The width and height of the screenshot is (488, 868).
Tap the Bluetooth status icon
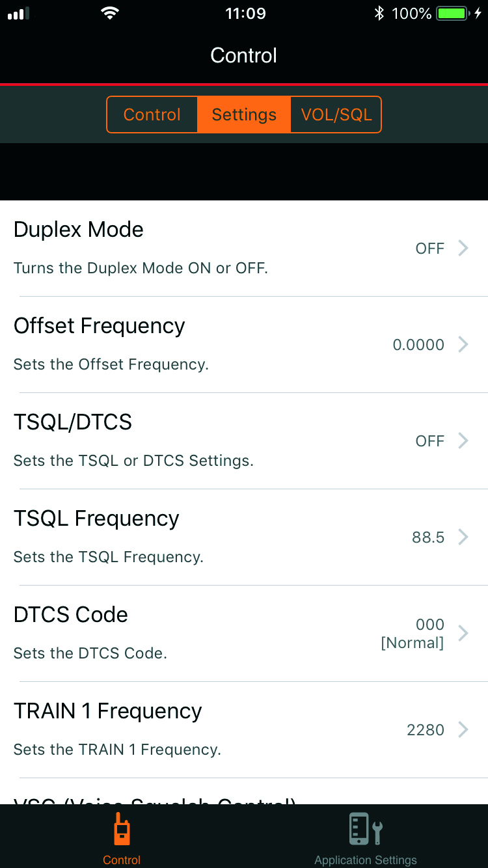pyautogui.click(x=379, y=14)
